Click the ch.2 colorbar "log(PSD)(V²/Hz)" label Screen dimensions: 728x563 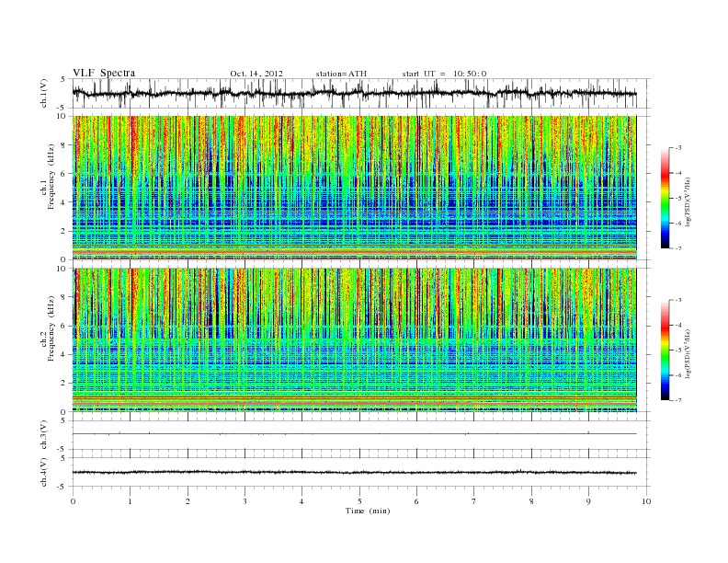click(688, 353)
